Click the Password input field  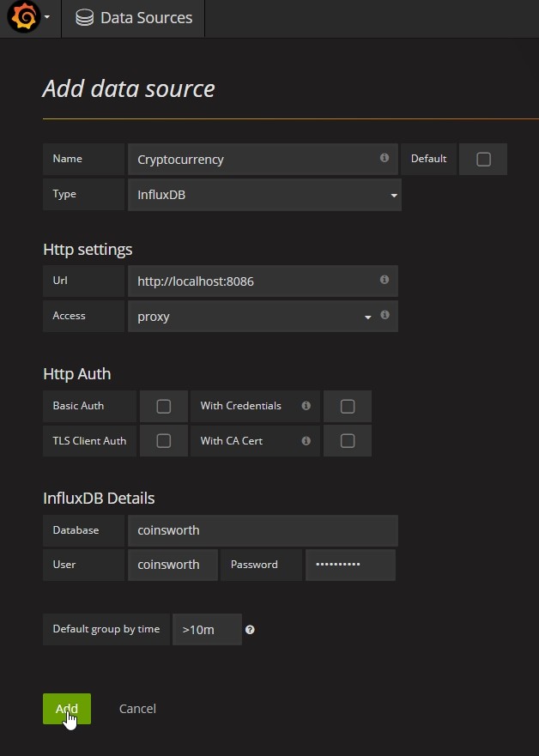coord(350,565)
